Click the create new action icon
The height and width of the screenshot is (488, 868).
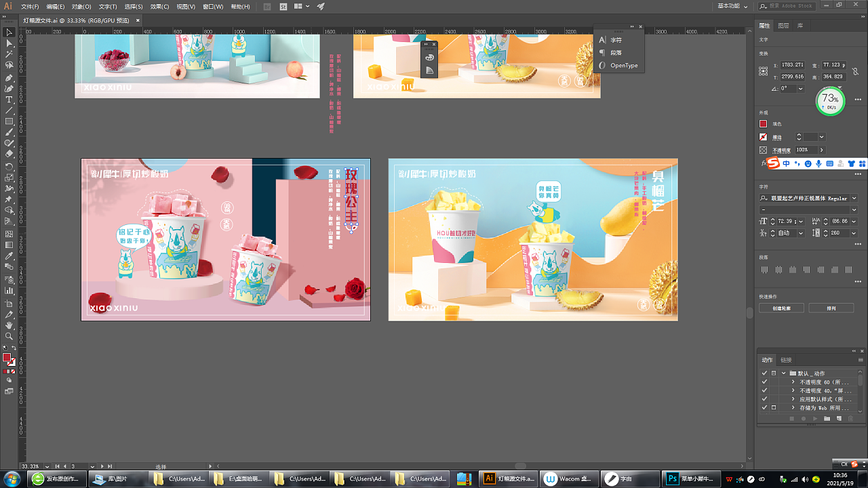tap(838, 419)
